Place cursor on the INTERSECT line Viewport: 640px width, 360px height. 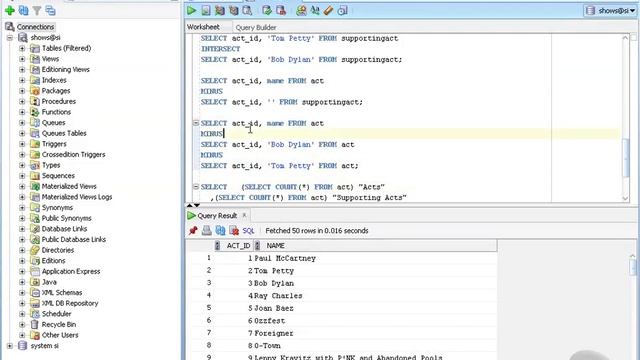point(220,49)
